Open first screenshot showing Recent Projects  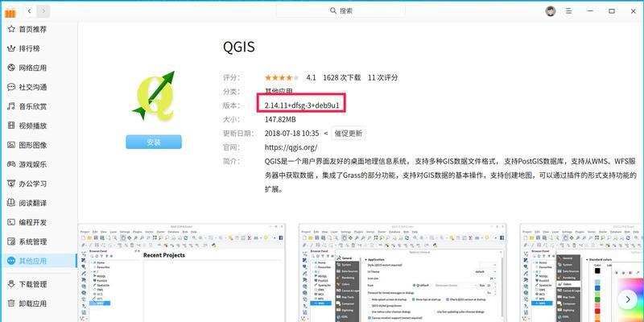pyautogui.click(x=182, y=273)
